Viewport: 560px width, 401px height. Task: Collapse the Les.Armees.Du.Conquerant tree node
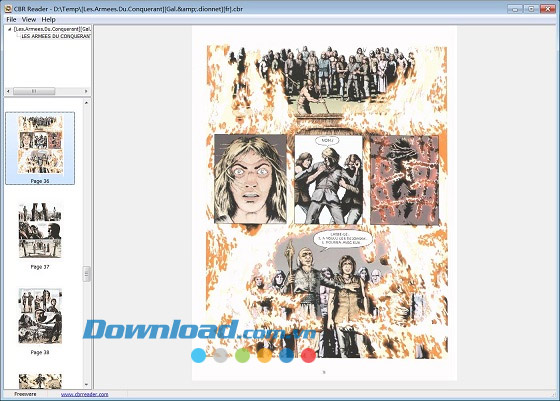click(x=10, y=29)
